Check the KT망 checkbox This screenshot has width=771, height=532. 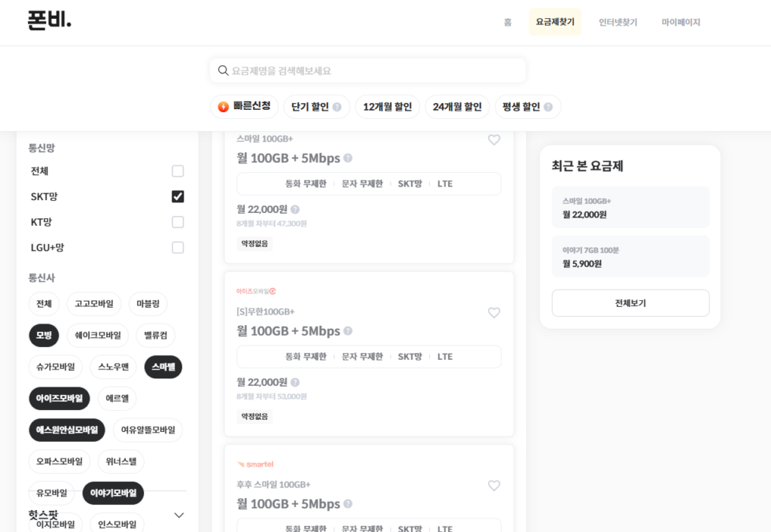tap(178, 222)
